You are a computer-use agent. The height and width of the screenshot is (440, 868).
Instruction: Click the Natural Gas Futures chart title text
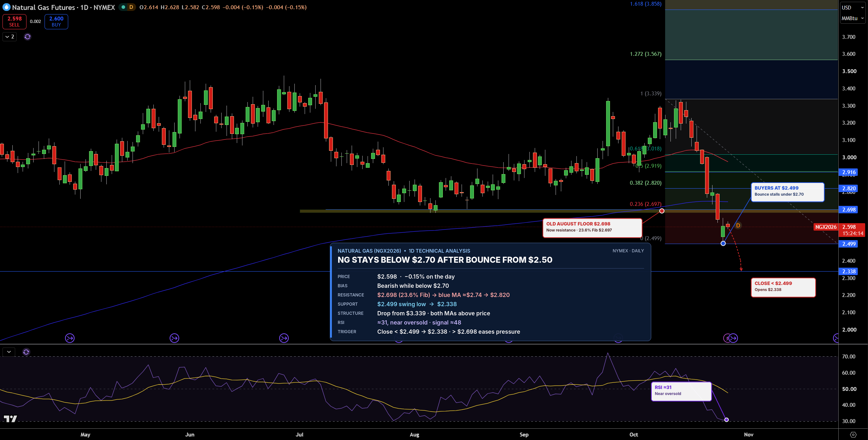[64, 7]
